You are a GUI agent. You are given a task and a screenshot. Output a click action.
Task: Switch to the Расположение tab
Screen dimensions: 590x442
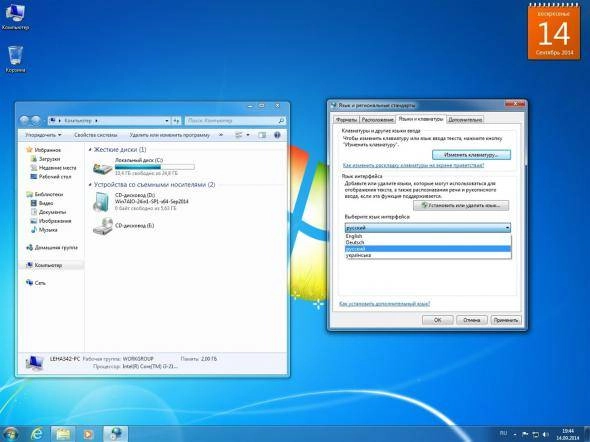coord(377,120)
